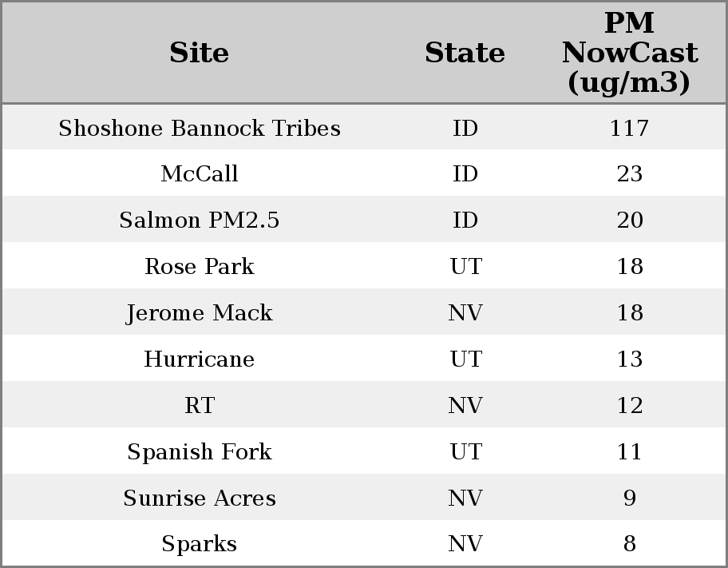Click the PM NowCast column header
728x568 pixels.
click(x=629, y=54)
